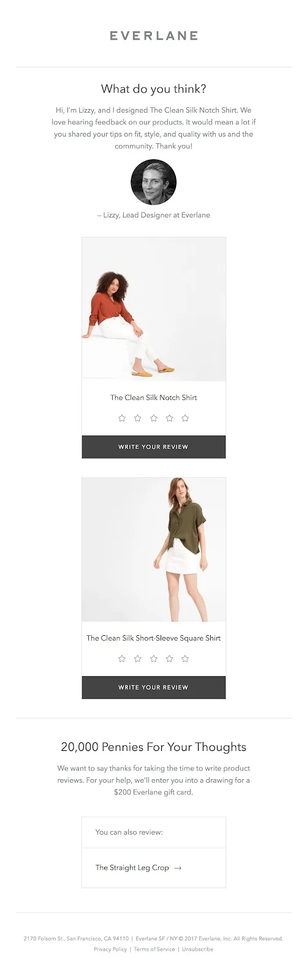Screen dimensions: 304x980
Task: Click the Everlane logo header
Action: click(x=154, y=36)
